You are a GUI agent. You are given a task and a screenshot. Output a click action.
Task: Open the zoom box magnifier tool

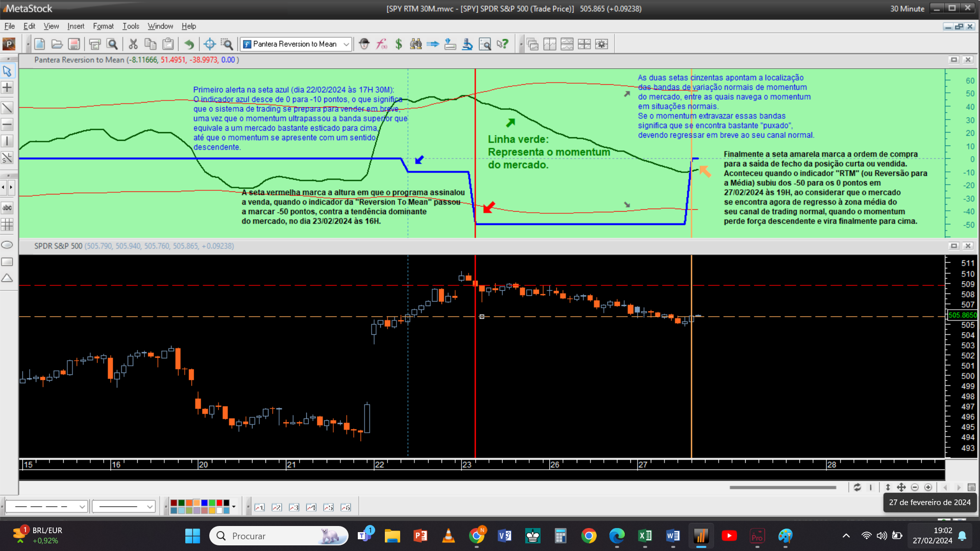click(227, 44)
